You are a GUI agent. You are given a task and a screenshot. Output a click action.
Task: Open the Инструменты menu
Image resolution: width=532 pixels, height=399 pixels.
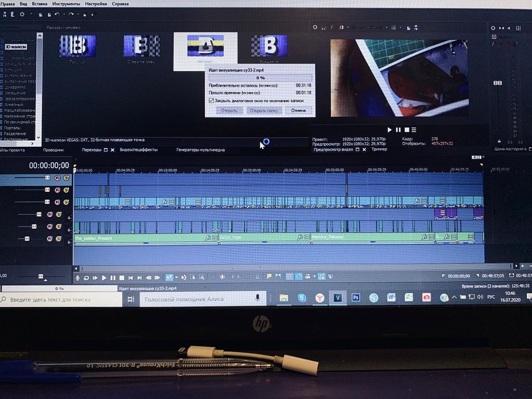click(66, 4)
